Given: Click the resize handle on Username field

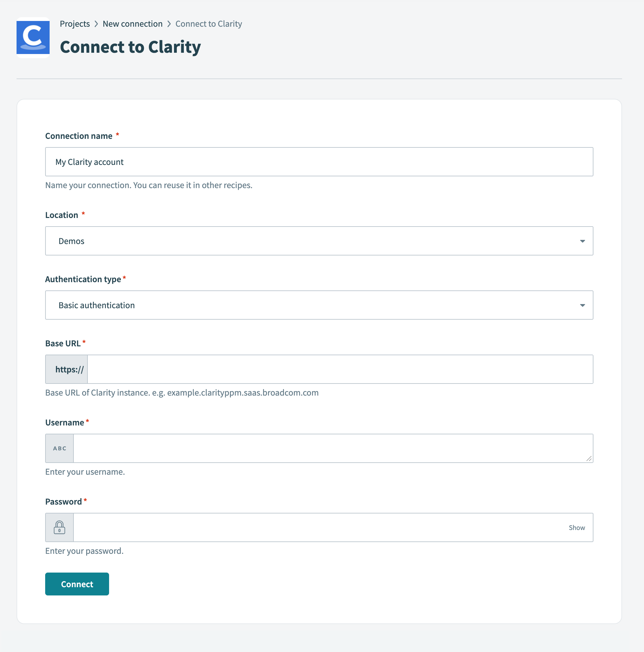Looking at the screenshot, I should 589,458.
